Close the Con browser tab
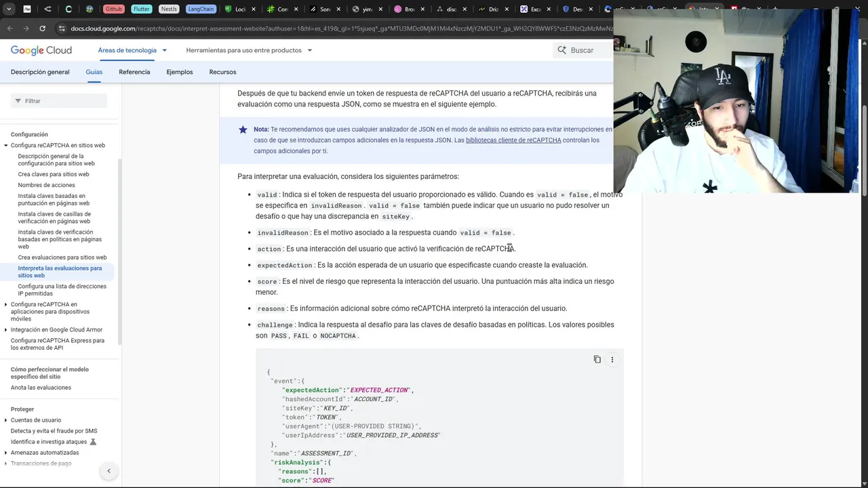Viewport: 868px width, 488px height. pyautogui.click(x=296, y=9)
